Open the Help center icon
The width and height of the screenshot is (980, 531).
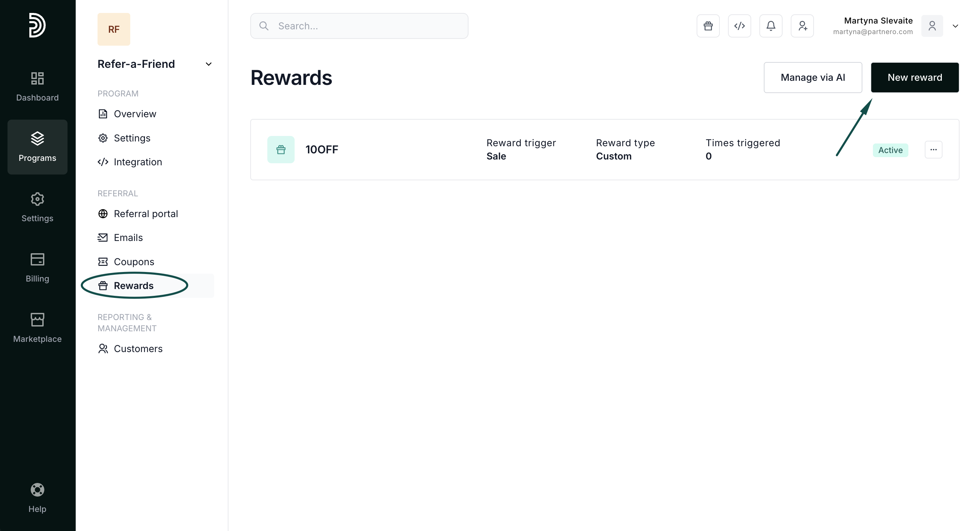pyautogui.click(x=37, y=498)
